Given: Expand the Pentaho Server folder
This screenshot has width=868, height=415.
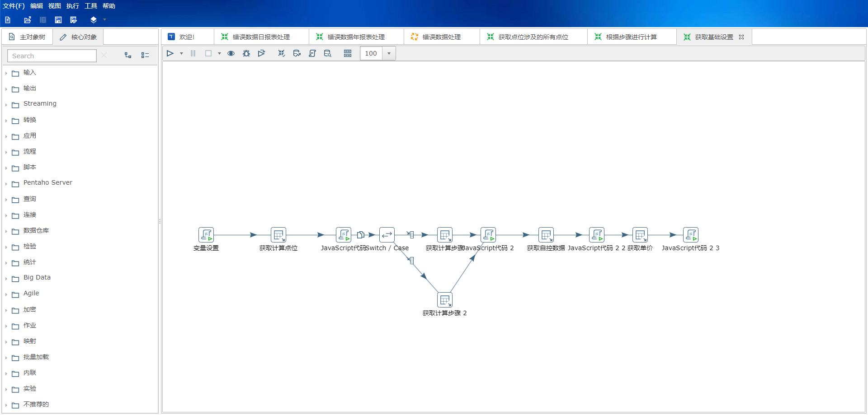Looking at the screenshot, I should (6, 183).
